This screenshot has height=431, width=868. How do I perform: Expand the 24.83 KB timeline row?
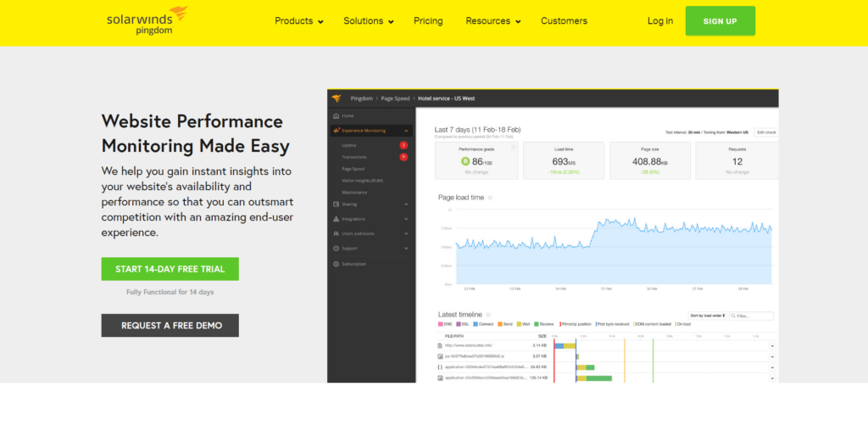pyautogui.click(x=772, y=367)
